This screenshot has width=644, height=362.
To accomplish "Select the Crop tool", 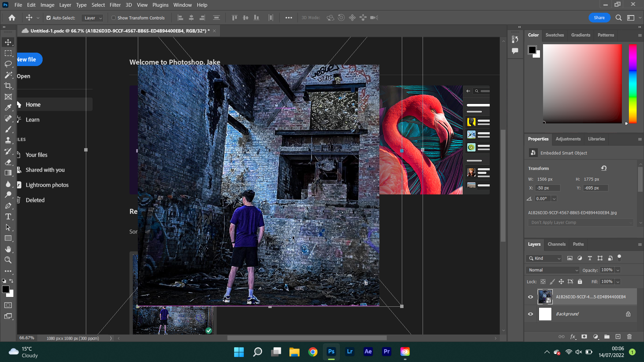I will pos(8,86).
